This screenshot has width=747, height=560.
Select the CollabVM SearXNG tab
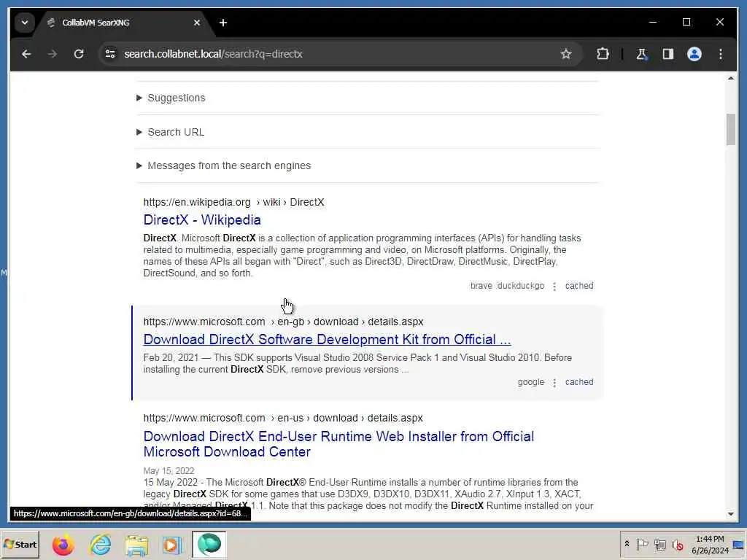tap(124, 23)
